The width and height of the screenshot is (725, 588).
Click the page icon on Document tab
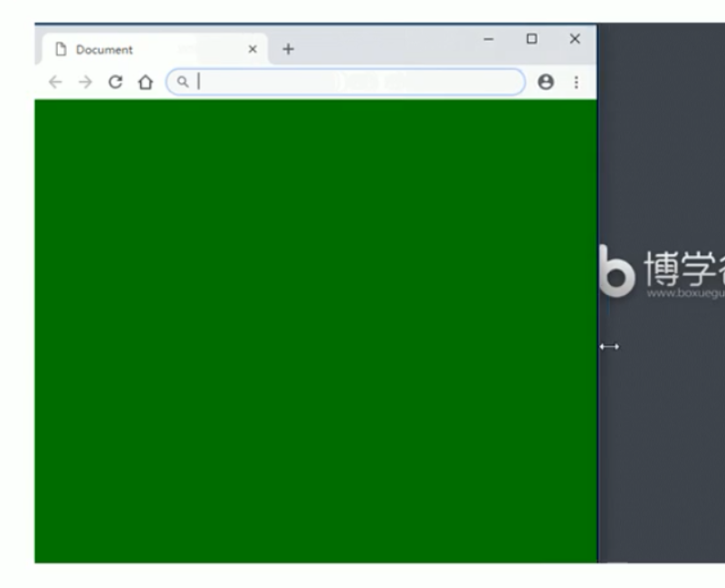tap(61, 49)
